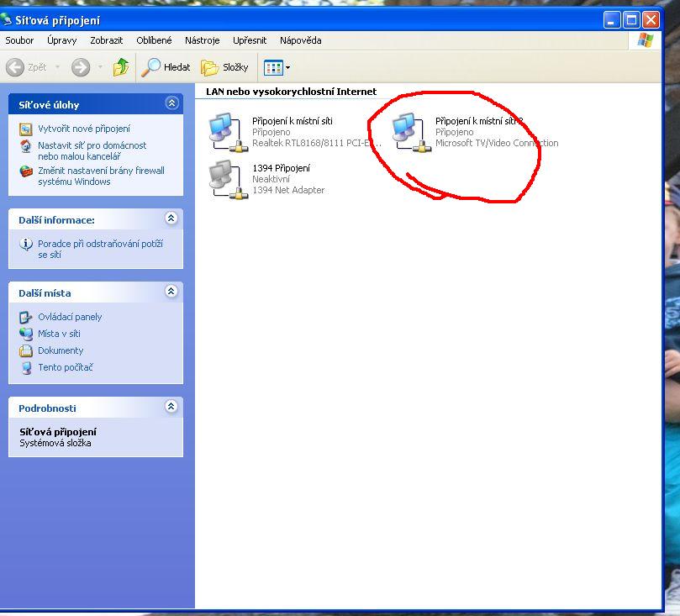Open the Tento počítač link
The height and width of the screenshot is (616, 680).
66,367
